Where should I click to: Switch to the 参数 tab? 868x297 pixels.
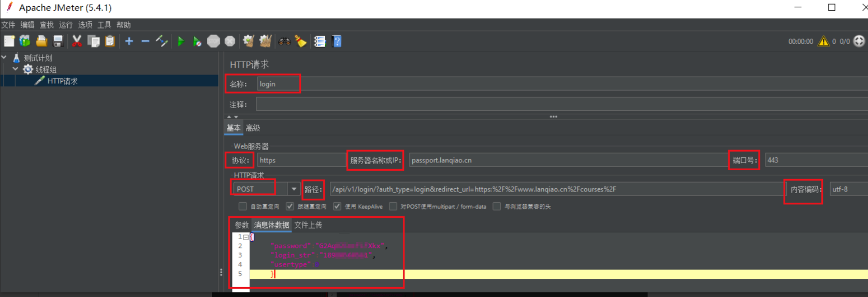coord(242,225)
